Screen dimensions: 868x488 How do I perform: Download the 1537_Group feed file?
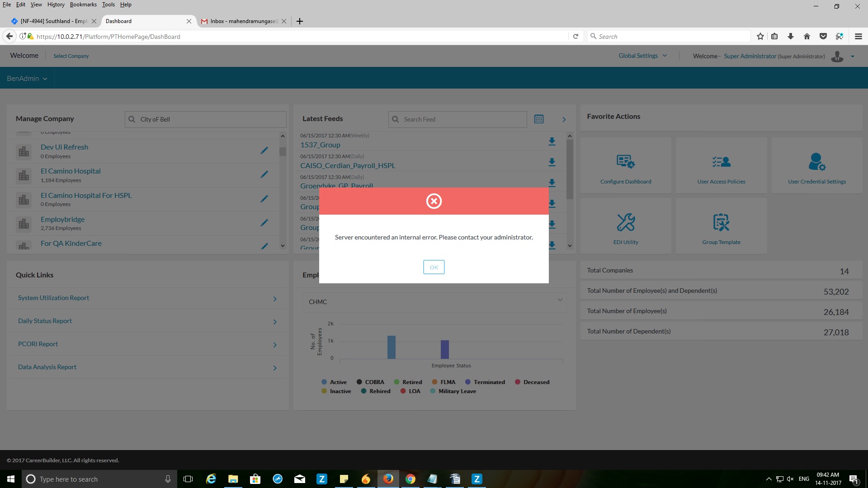[x=552, y=141]
